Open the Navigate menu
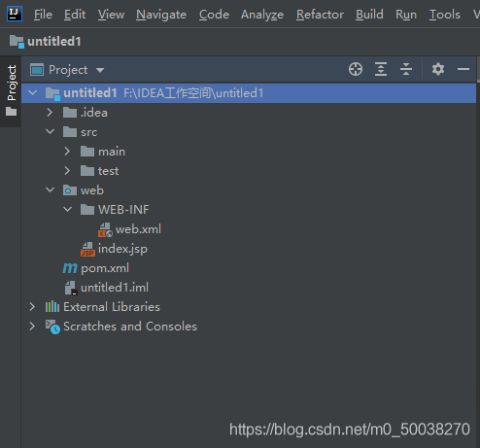The width and height of the screenshot is (480, 448). (x=161, y=15)
